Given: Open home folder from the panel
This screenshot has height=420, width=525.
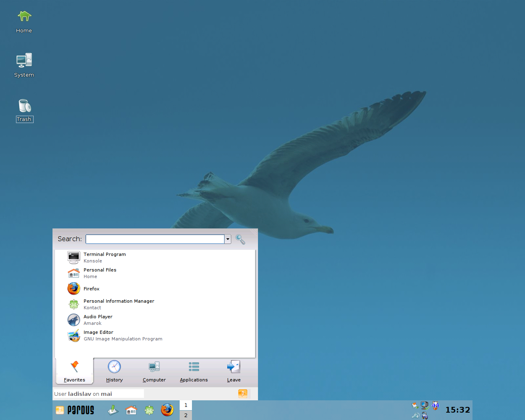Looking at the screenshot, I should pos(131,410).
